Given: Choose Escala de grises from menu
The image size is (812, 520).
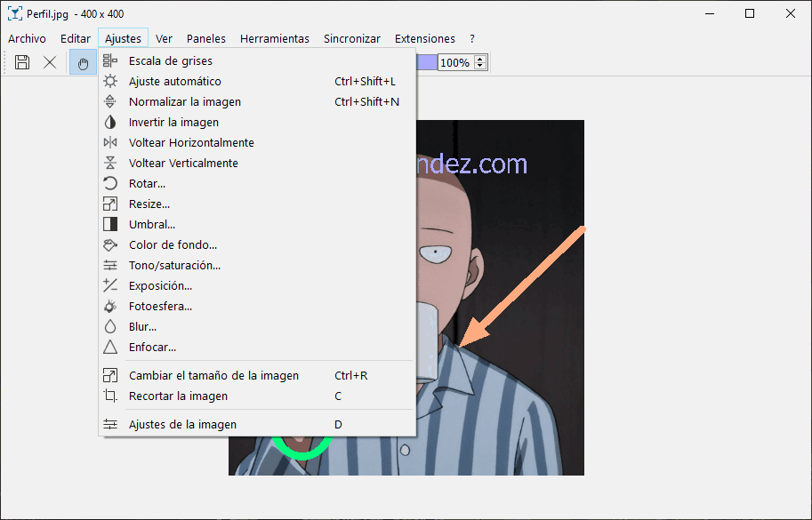Looking at the screenshot, I should pos(257,60).
